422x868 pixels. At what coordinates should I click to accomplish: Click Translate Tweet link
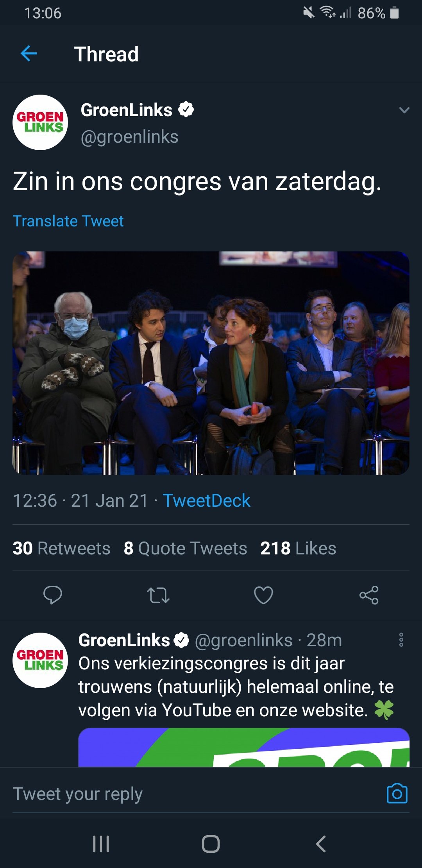coord(68,221)
